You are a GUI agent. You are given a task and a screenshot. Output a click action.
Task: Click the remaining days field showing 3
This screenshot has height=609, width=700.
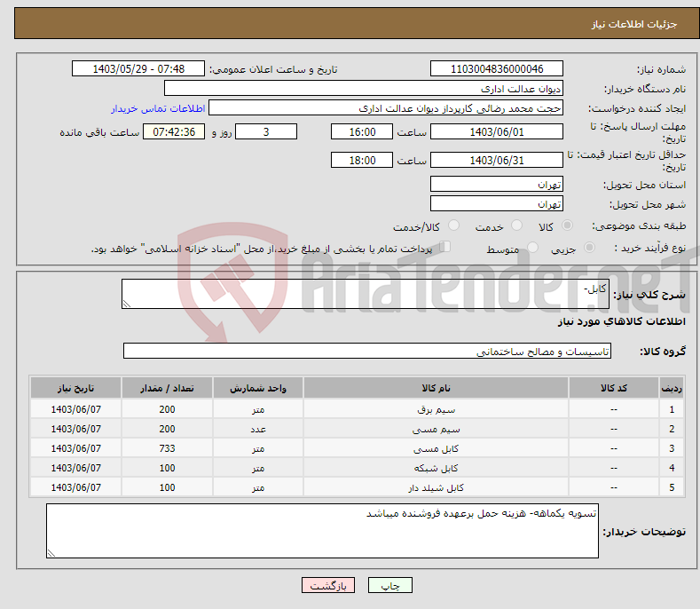[266, 131]
